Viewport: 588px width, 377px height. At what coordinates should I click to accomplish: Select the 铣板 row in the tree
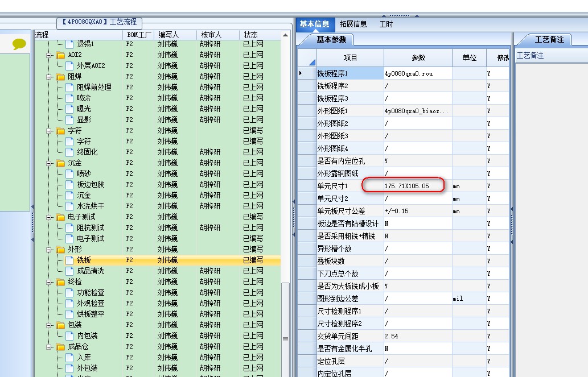(158, 260)
